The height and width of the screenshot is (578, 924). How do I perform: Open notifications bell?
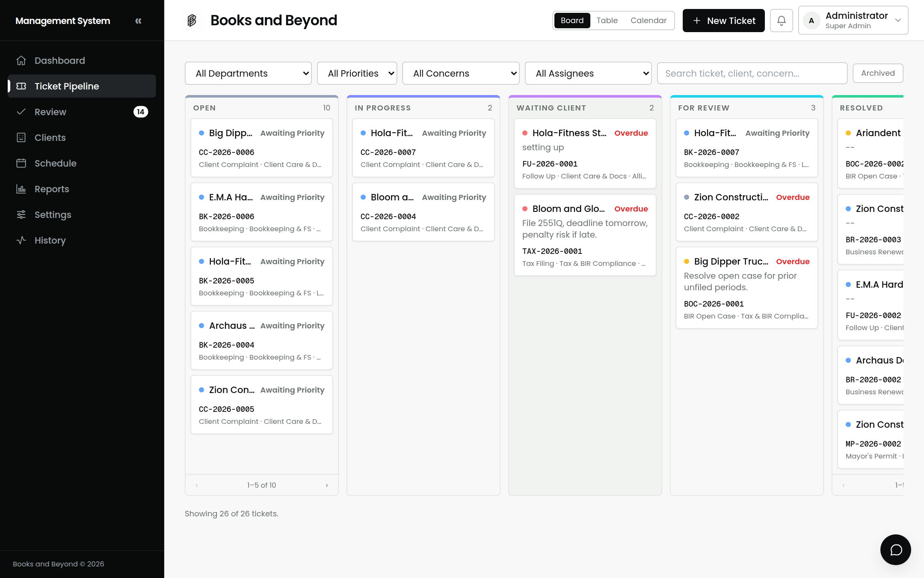coord(782,21)
